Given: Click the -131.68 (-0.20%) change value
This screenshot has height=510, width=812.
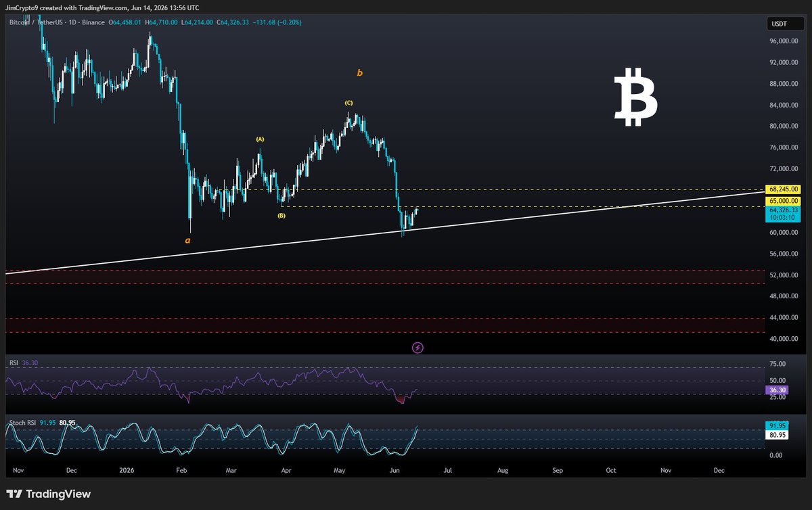Looking at the screenshot, I should [278, 22].
